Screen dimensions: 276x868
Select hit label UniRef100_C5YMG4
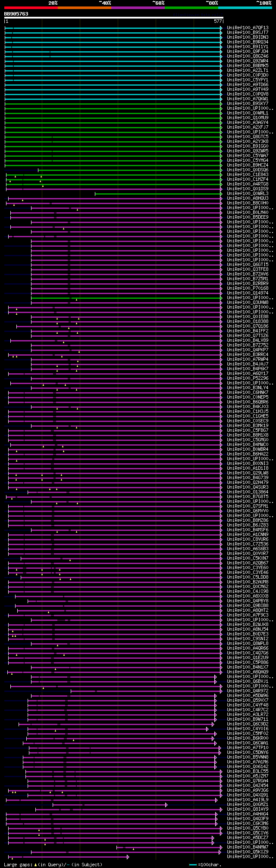click(248, 161)
